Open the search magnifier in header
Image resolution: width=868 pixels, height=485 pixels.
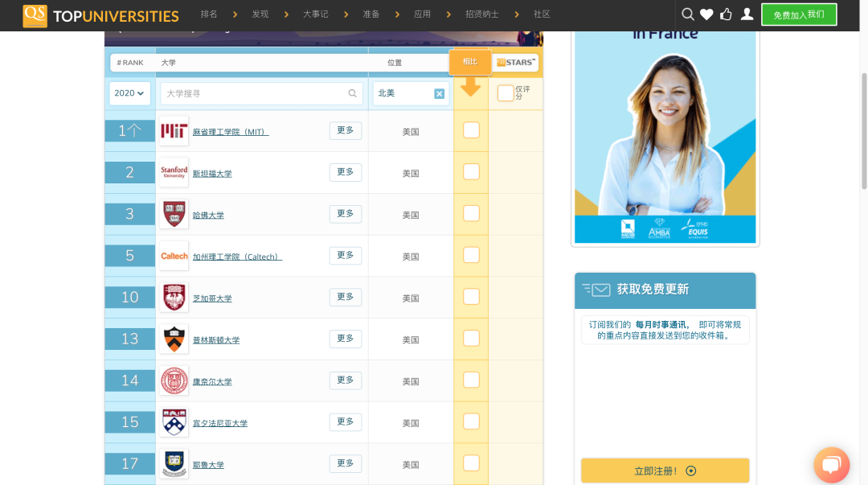[x=687, y=14]
